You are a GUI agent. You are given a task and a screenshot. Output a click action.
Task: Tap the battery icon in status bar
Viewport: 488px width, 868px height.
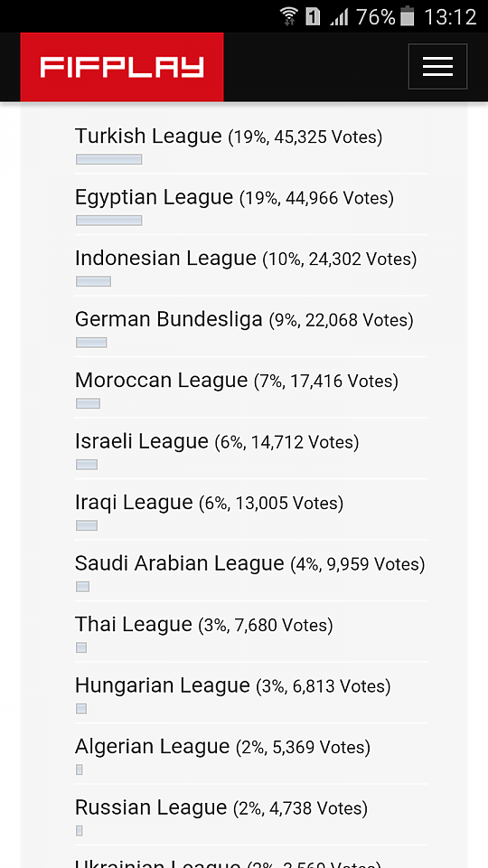pos(408,16)
